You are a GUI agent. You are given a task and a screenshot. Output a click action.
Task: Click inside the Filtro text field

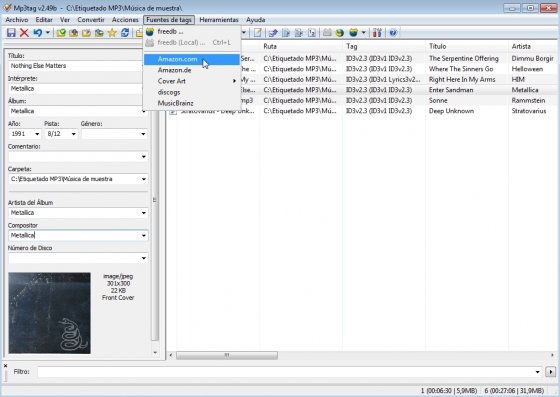[x=285, y=372]
